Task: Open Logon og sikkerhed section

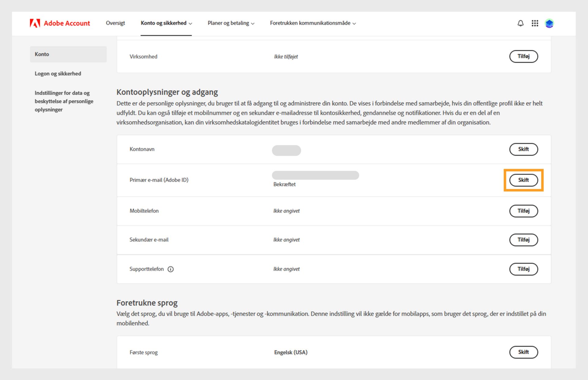Action: click(x=58, y=74)
